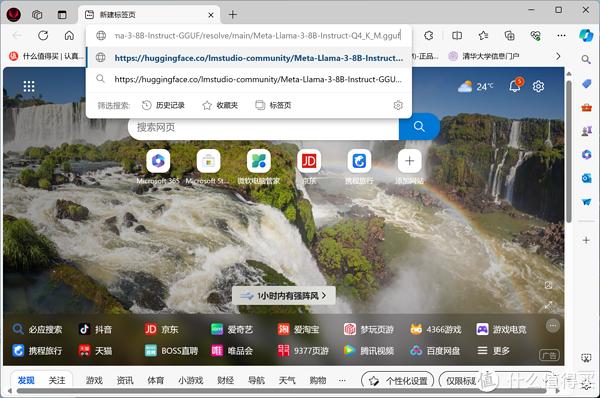Viewport: 600px width, 398px height.
Task: Close the 新建标签页 tab
Action: [211, 15]
